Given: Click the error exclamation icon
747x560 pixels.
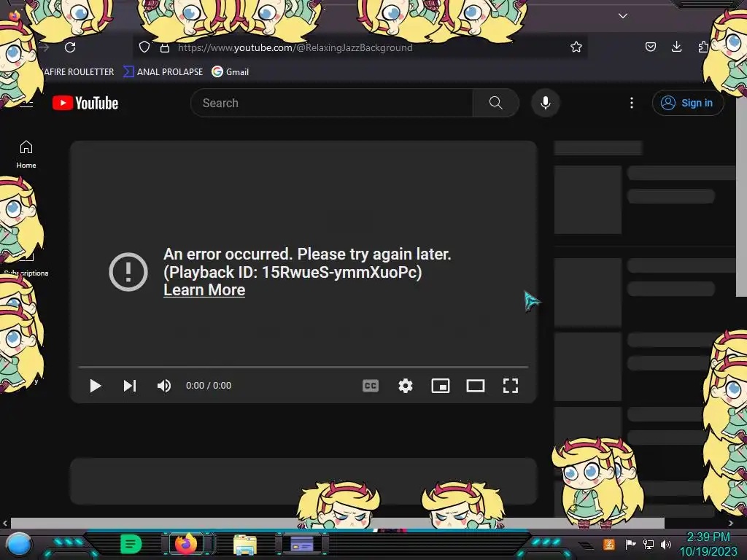Looking at the screenshot, I should [128, 272].
